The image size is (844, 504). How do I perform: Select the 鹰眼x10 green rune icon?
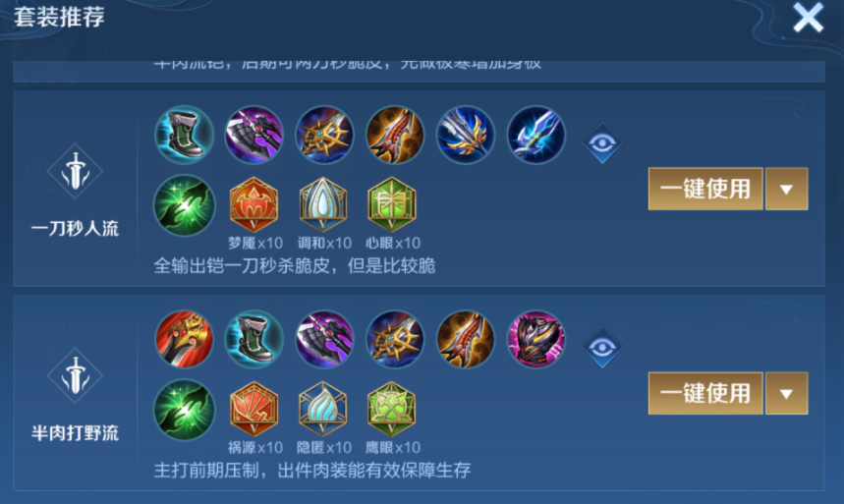pyautogui.click(x=391, y=410)
